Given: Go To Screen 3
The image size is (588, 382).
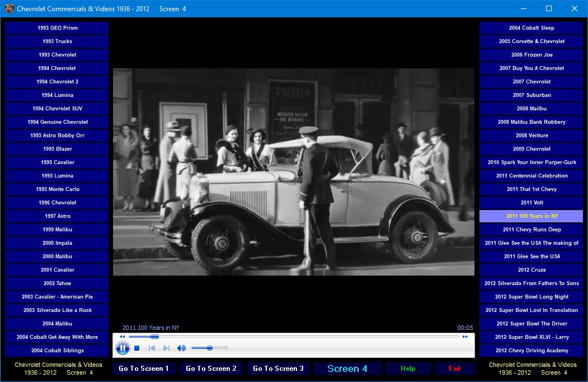Looking at the screenshot, I should [x=278, y=369].
